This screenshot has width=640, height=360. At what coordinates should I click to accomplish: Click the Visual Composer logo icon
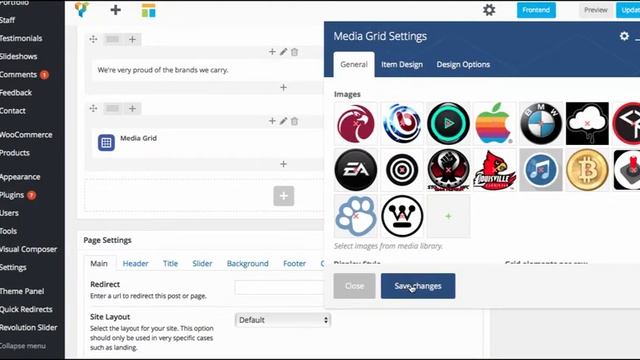[82, 10]
